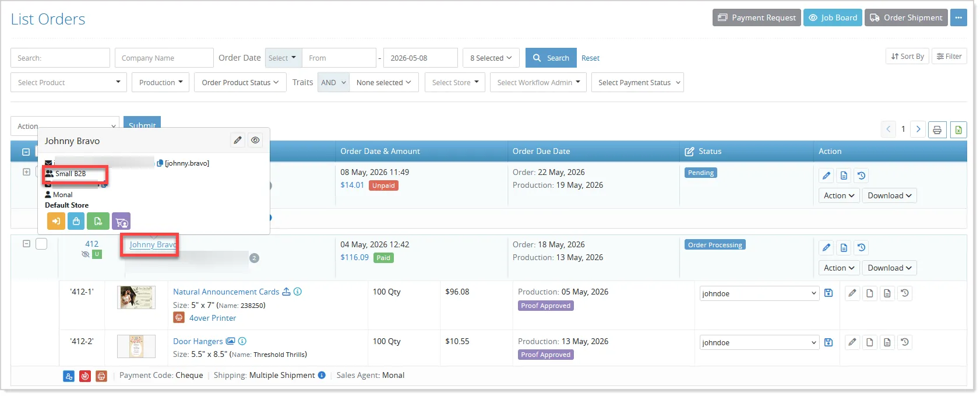980x396 pixels.
Task: Export orders with the green Excel icon
Action: 958,129
